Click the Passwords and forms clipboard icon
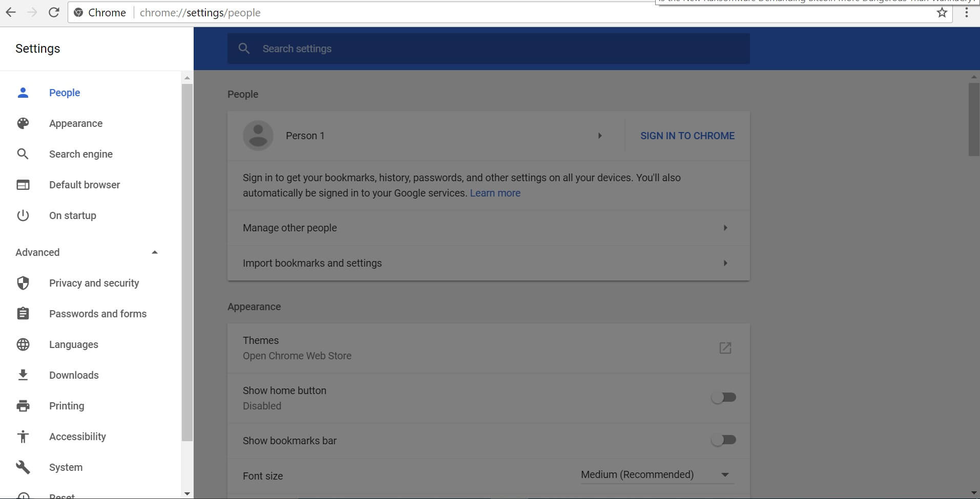 click(x=23, y=314)
